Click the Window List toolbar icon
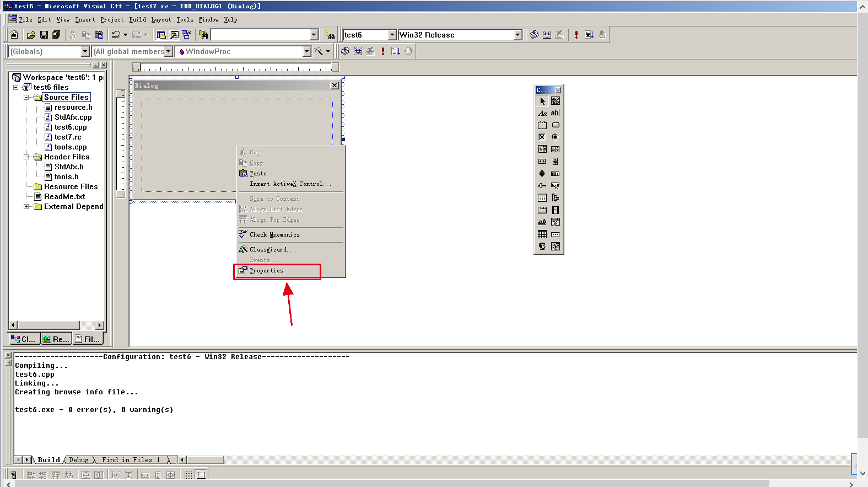 coord(186,35)
